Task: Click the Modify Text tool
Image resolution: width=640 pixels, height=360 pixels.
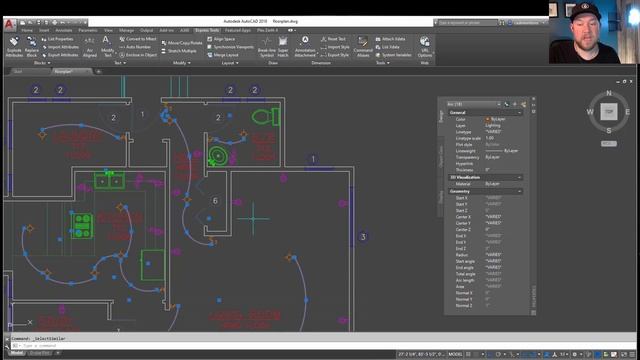Action: point(107,47)
